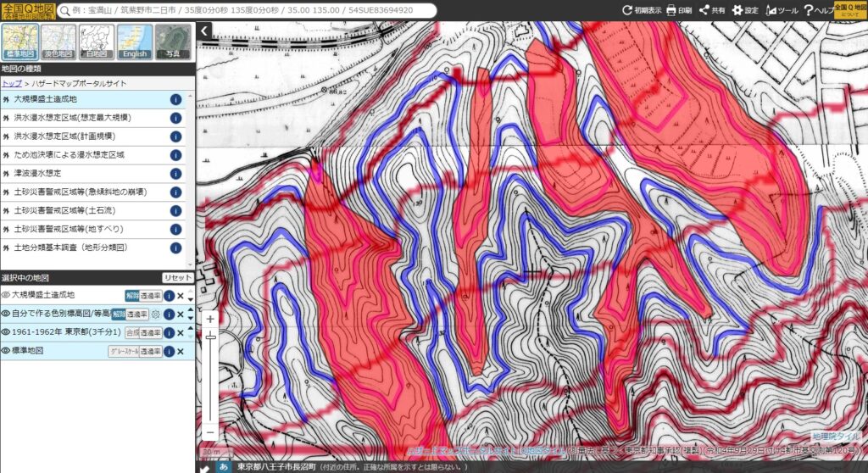868x473 pixels.
Task: Open 透過率 opacity control for 1961-1962年 東京都
Action: coord(150,332)
